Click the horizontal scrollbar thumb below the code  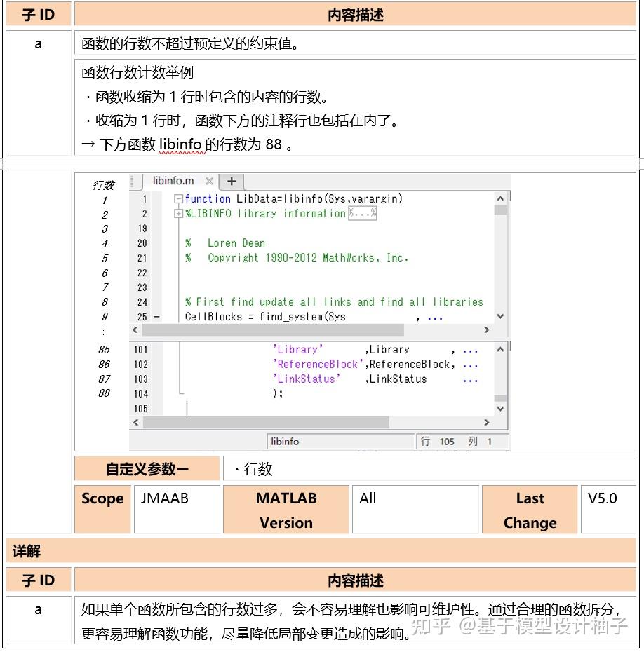[x=263, y=422]
